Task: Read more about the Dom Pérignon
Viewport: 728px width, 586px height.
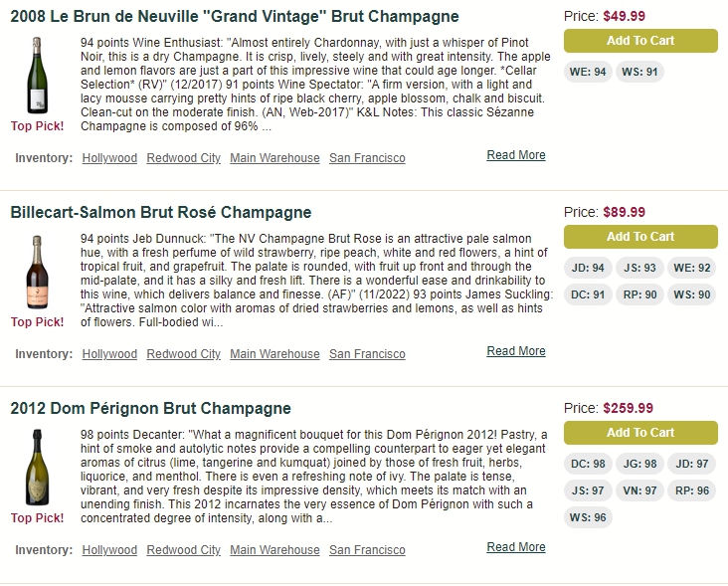Action: (516, 547)
